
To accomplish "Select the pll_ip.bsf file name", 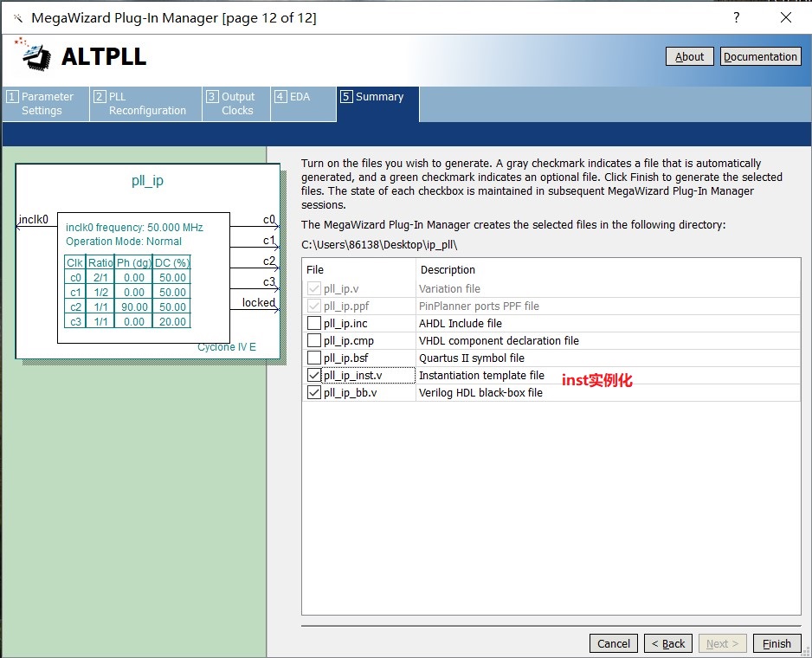I will 346,358.
